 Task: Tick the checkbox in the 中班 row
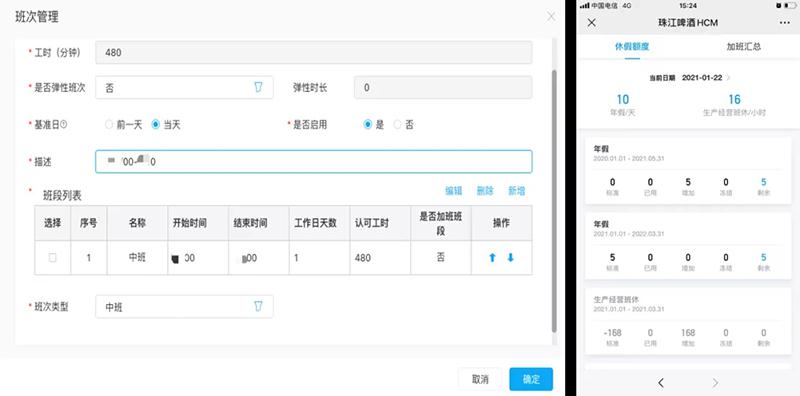[x=53, y=258]
